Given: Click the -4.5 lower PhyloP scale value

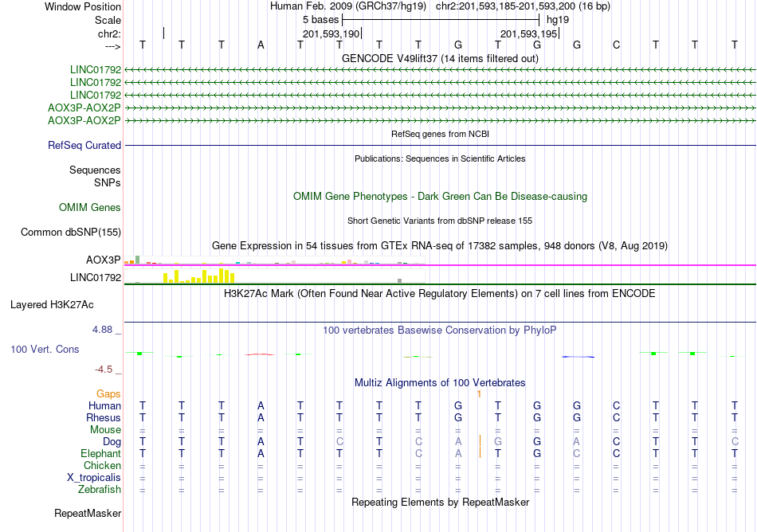Looking at the screenshot, I should [x=104, y=370].
